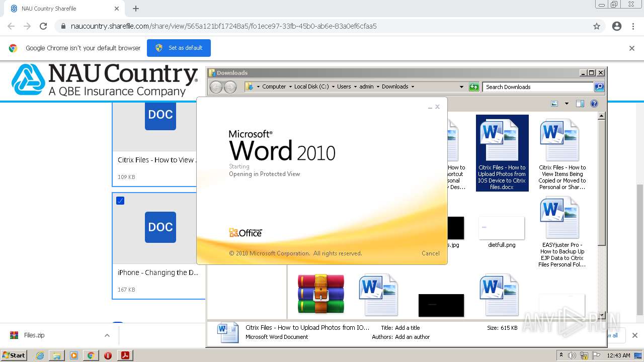Click the Explorer forward navigation button
644x362 pixels.
point(230,87)
